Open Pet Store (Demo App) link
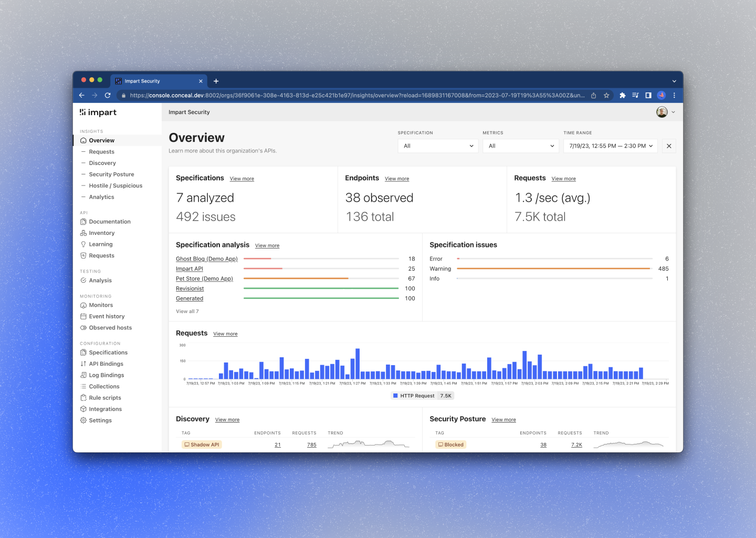Viewport: 756px width, 538px height. tap(204, 279)
